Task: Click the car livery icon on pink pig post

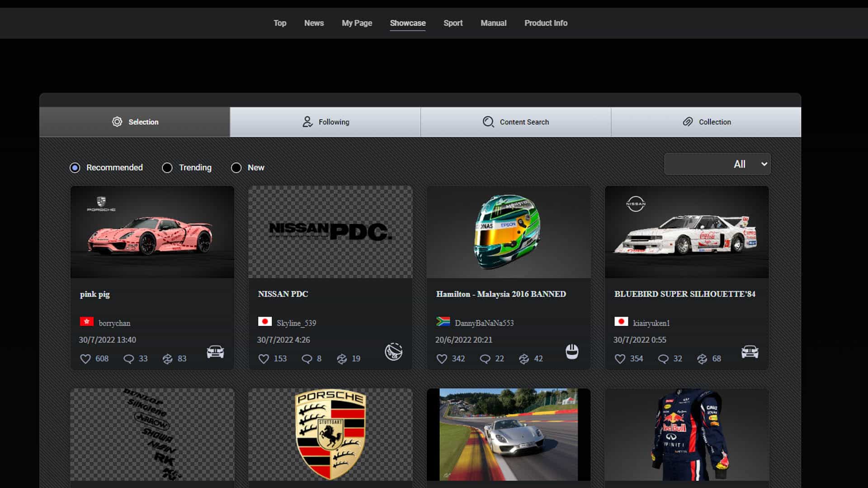Action: [215, 352]
